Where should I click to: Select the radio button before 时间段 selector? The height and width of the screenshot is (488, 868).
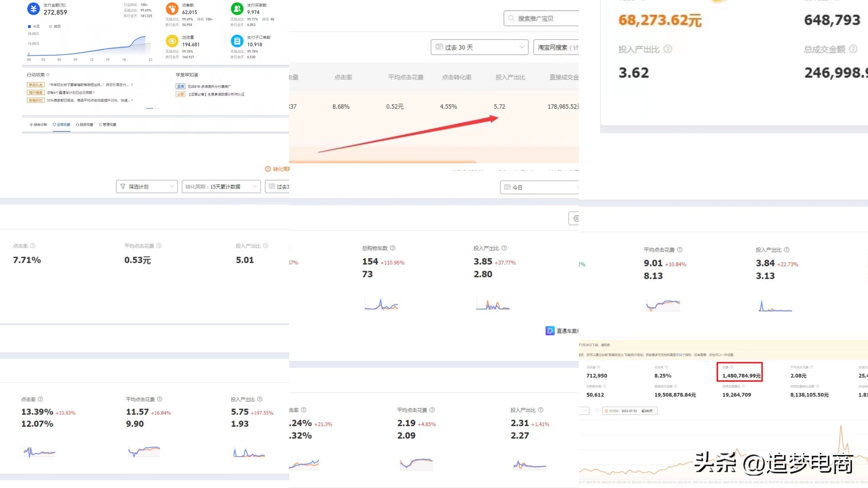[597, 411]
